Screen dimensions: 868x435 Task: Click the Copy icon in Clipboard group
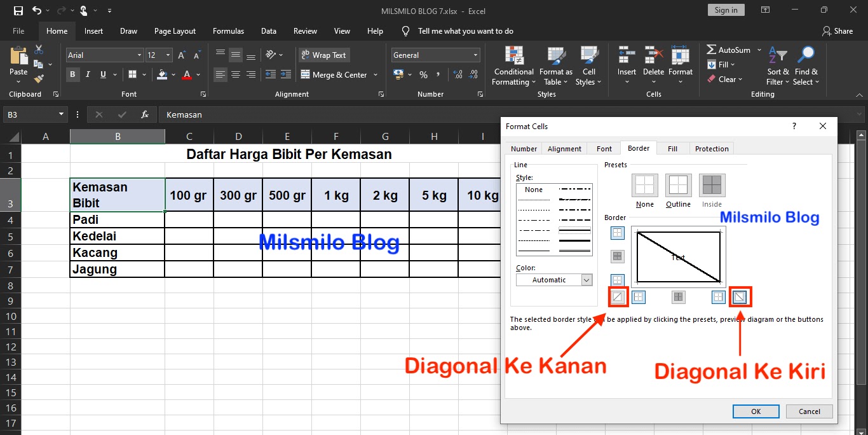(x=38, y=64)
